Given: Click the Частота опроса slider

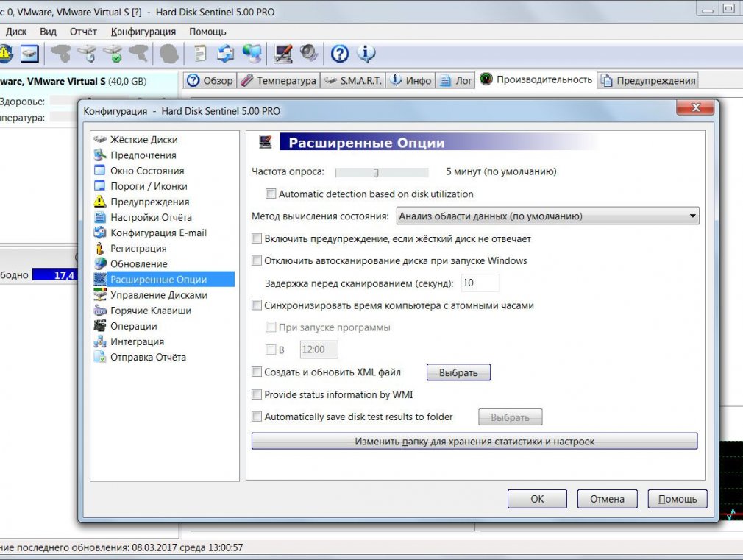Looking at the screenshot, I should pos(382,173).
